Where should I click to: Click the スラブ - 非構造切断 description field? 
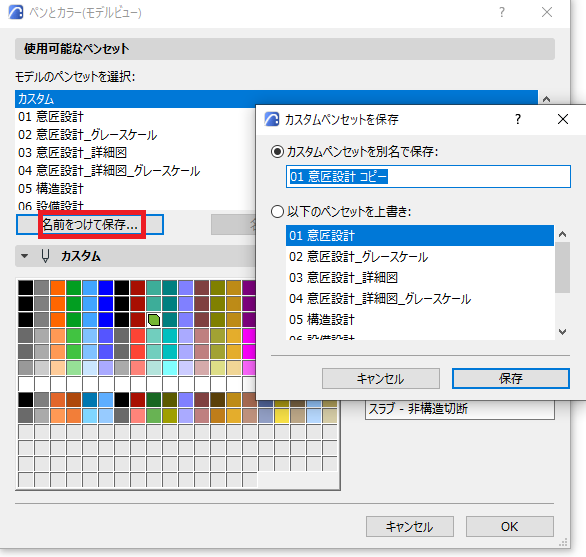click(459, 409)
